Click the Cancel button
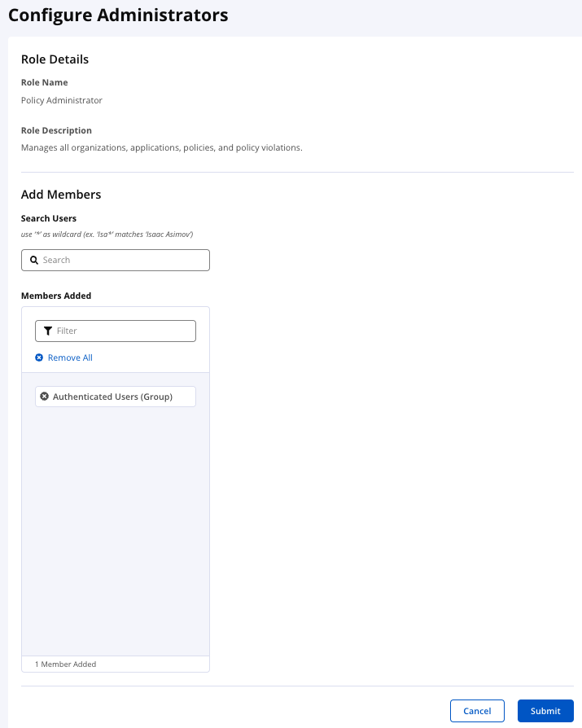582x728 pixels. (x=477, y=711)
